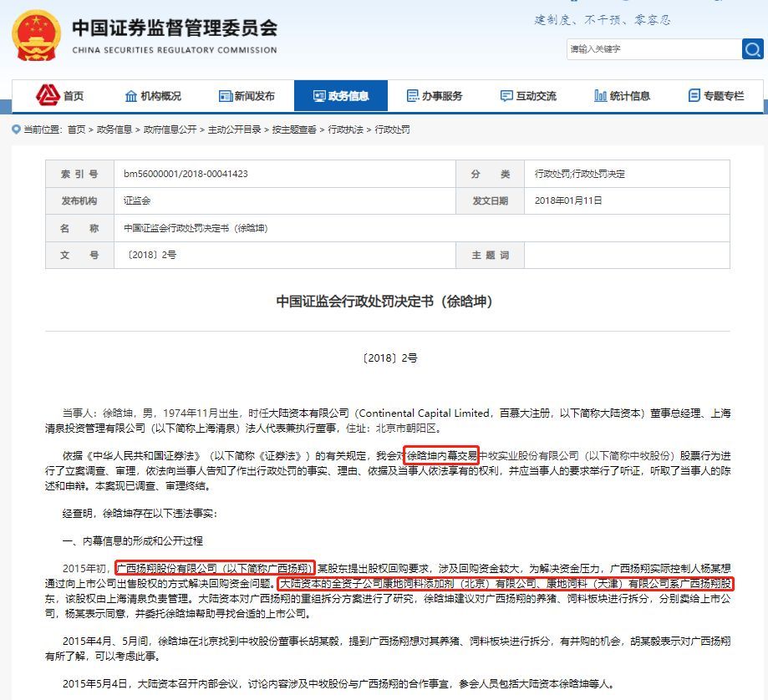Go to 首页 in the breadcrumb
This screenshot has height=700, width=768.
[76, 129]
